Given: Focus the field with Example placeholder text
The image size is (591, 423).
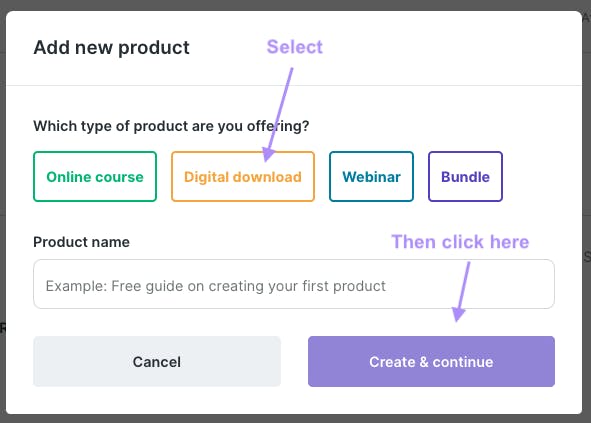Looking at the screenshot, I should (294, 284).
